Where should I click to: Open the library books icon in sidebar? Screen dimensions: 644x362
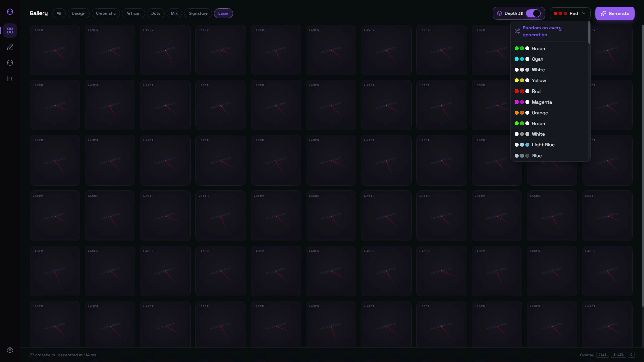(10, 79)
